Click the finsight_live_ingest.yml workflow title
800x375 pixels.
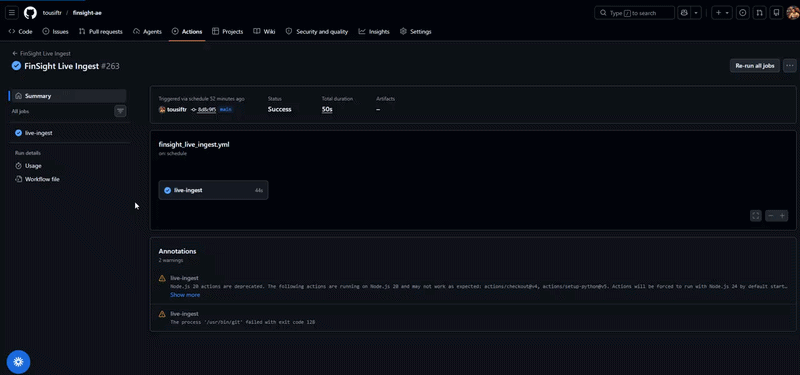pyautogui.click(x=194, y=145)
